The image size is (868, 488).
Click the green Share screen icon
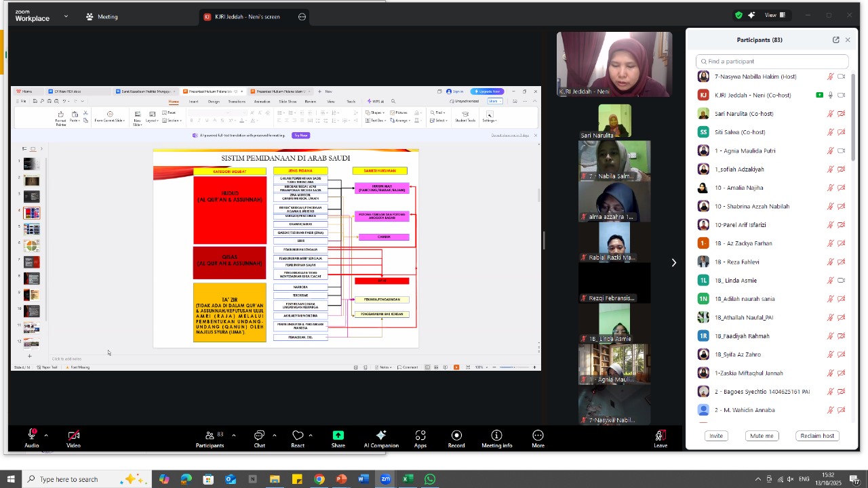338,436
